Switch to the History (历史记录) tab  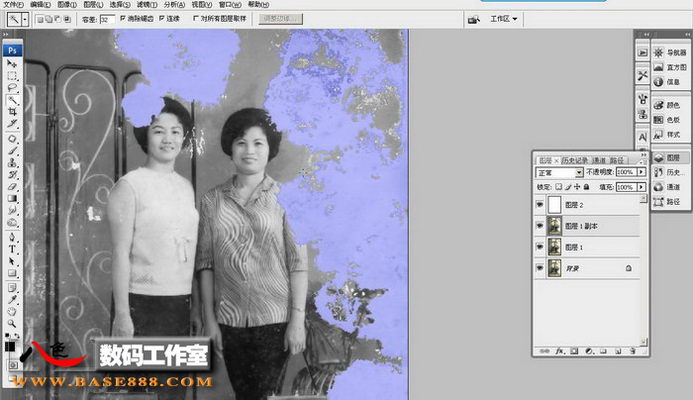pyautogui.click(x=575, y=160)
